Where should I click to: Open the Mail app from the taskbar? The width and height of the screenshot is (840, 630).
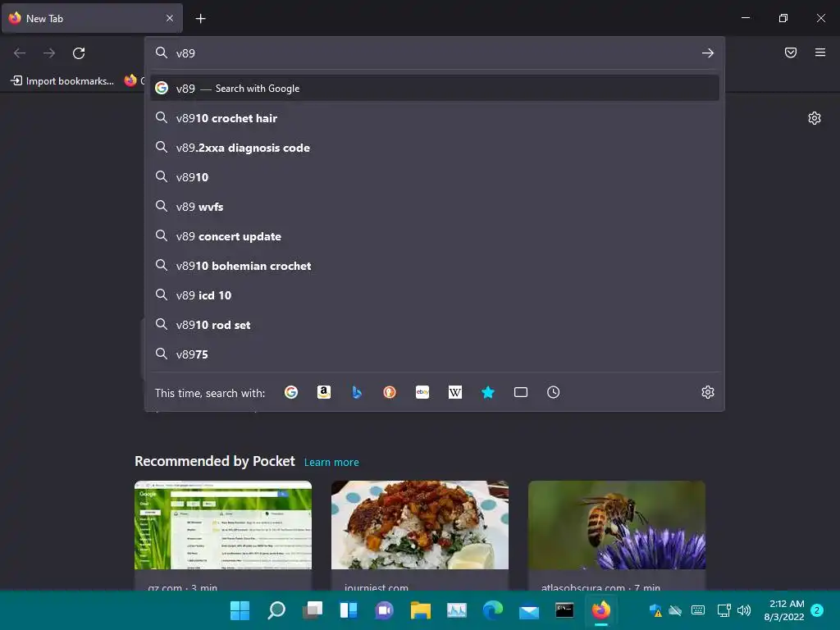point(529,610)
